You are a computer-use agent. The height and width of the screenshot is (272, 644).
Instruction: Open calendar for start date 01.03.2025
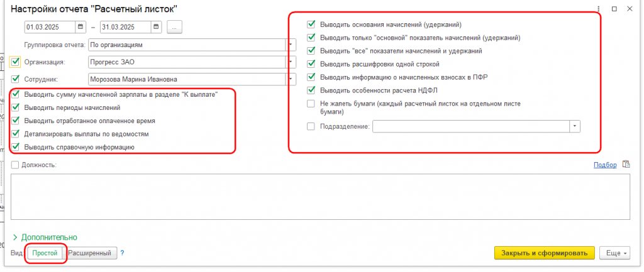point(80,28)
